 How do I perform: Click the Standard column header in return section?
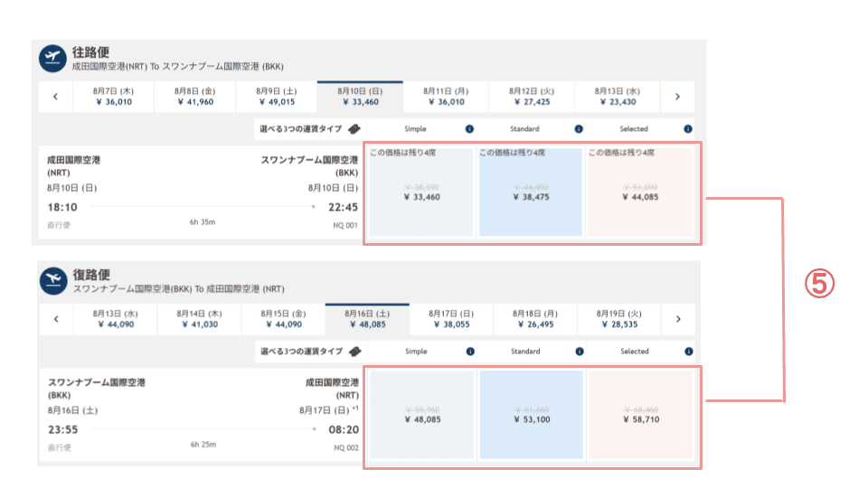525,352
